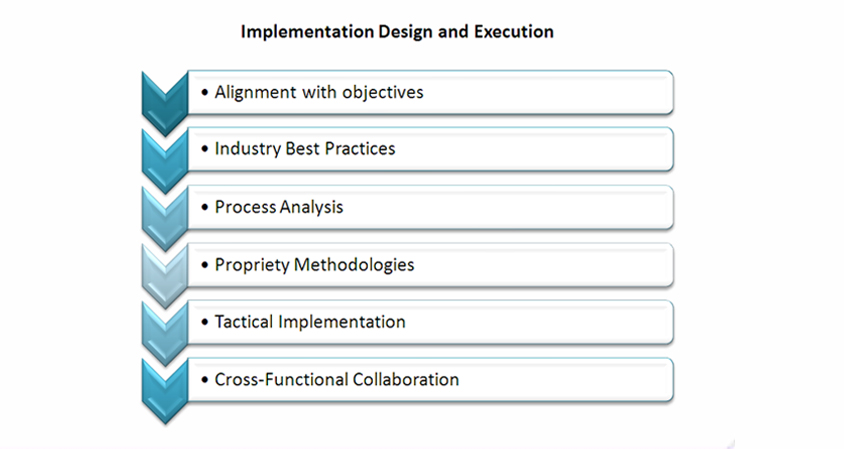Click the chevron arrow beside Process Analysis
Viewport: 844px width, 449px height.
tap(165, 219)
